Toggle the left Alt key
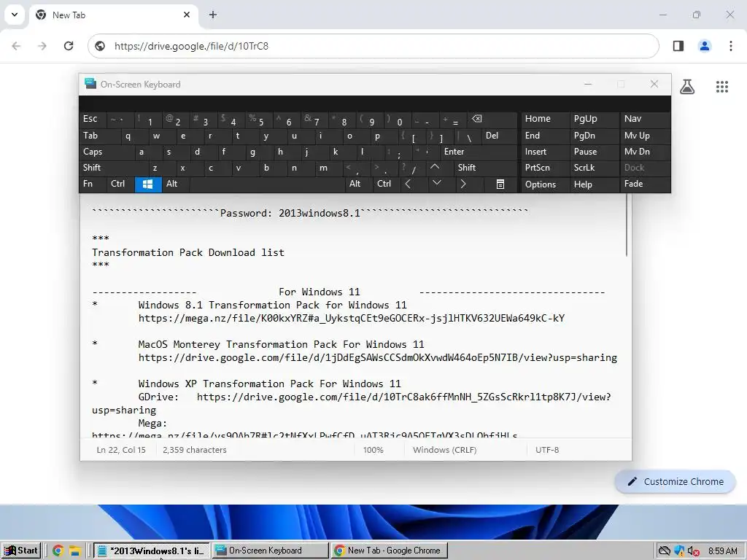747x560 pixels. 175,184
